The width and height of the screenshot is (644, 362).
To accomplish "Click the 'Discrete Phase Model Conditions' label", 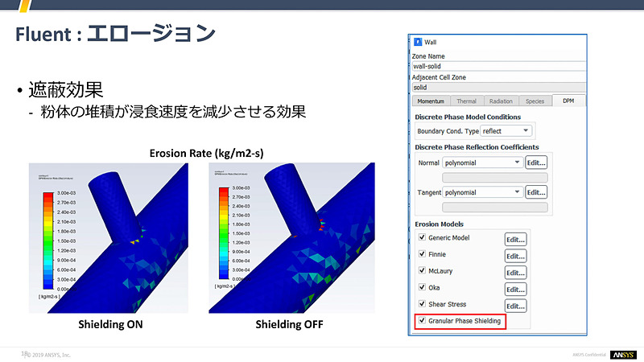I will point(468,117).
